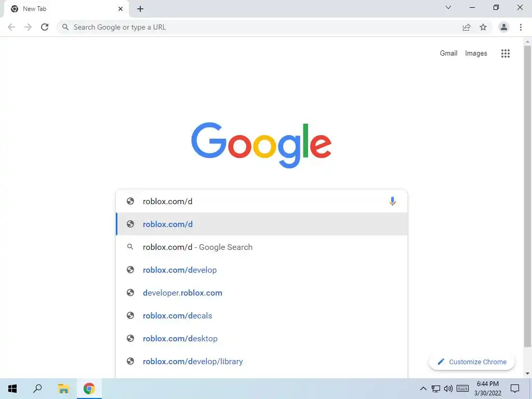The image size is (532, 399).
Task: Choose the roblox.com/decals suggestion
Action: click(261, 315)
